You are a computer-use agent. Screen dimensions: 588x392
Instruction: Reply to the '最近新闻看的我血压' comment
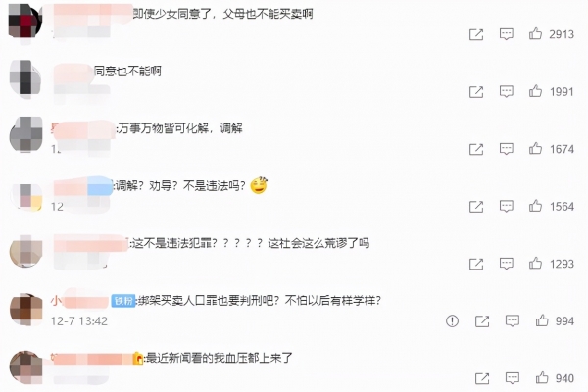tap(513, 378)
